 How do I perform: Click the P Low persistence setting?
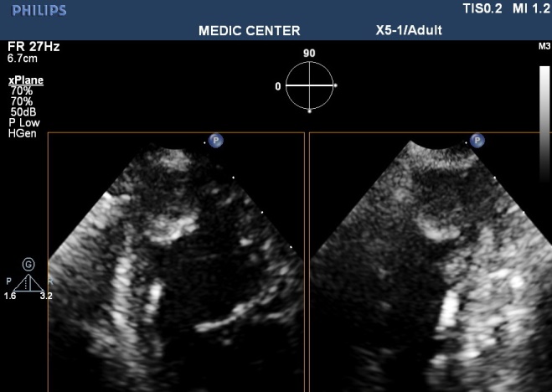pos(24,121)
